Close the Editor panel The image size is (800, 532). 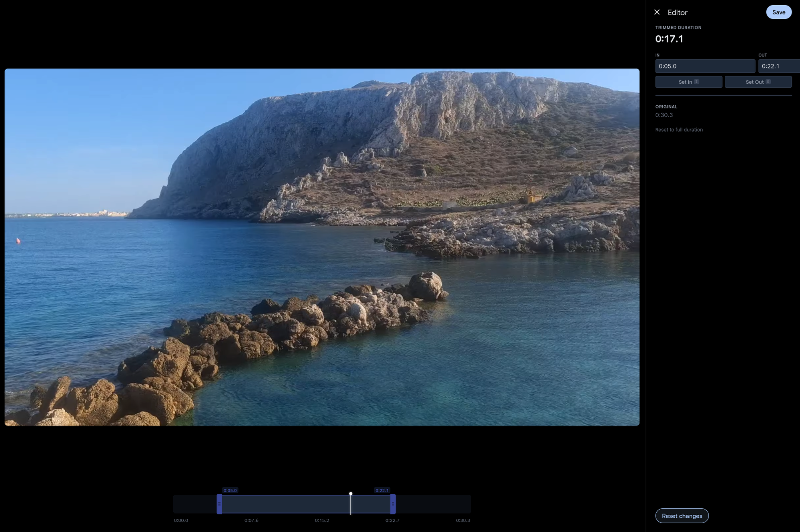(x=657, y=12)
